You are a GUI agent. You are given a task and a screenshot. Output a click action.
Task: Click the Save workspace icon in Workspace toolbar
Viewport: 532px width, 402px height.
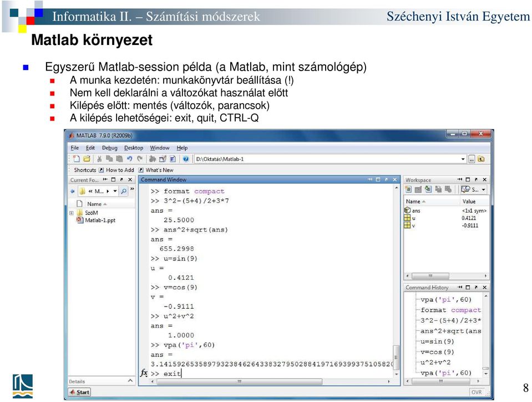[438, 189]
